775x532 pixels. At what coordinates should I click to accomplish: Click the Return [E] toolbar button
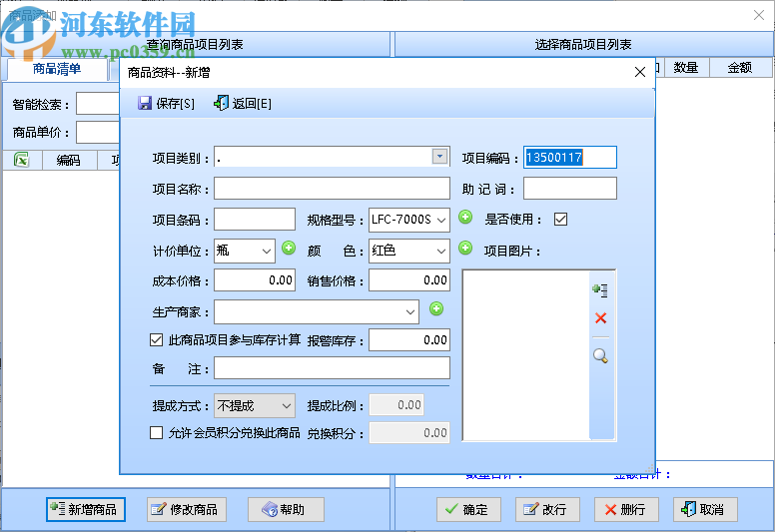(242, 103)
